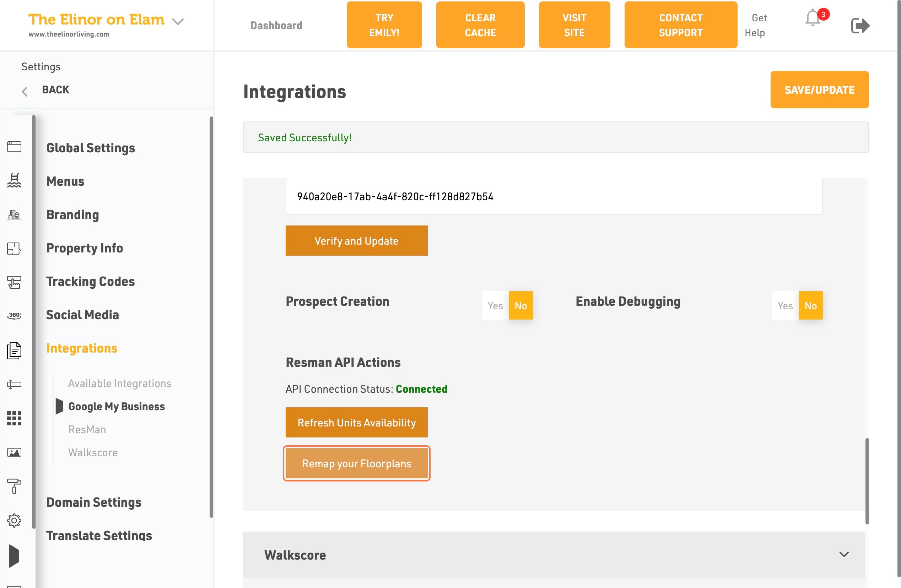This screenshot has height=588, width=901.
Task: Open Translate Settings
Action: pyautogui.click(x=99, y=535)
